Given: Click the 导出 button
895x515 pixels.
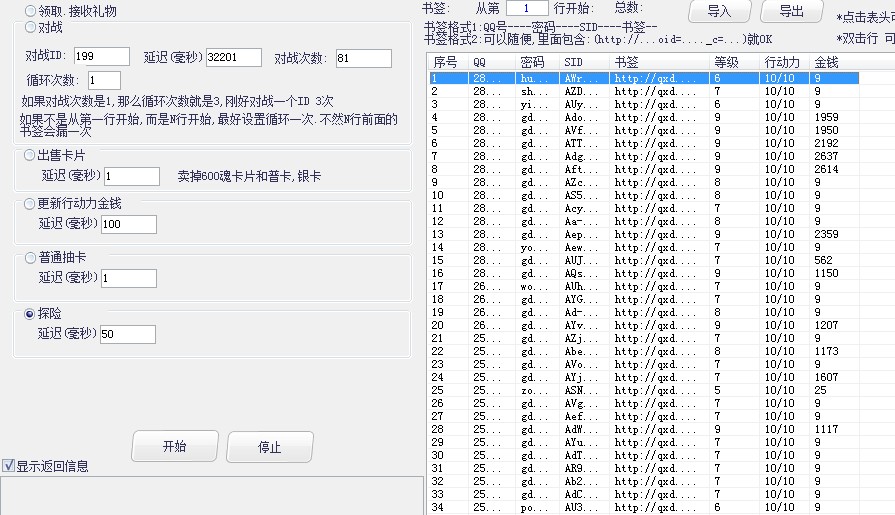Looking at the screenshot, I should [792, 11].
